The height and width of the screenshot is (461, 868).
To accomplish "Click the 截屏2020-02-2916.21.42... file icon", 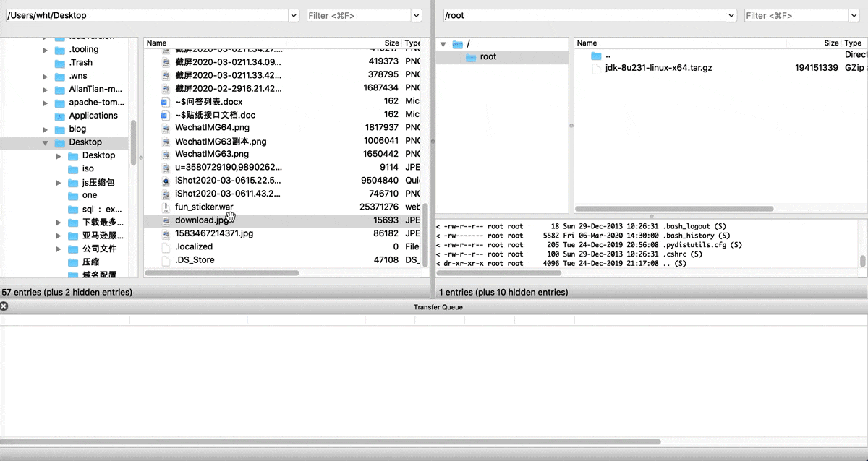I will click(165, 89).
